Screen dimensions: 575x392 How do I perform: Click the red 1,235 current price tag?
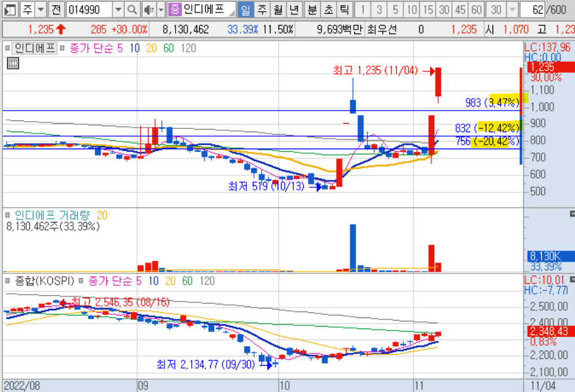point(551,67)
